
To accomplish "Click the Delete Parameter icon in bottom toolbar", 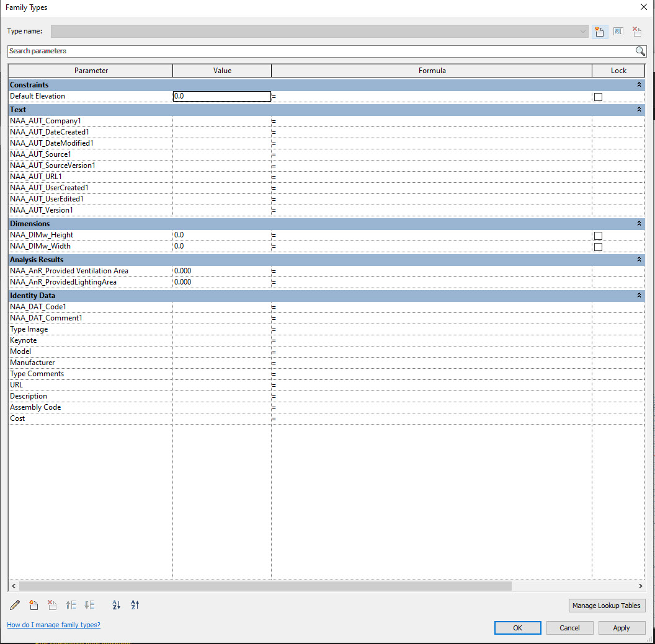I will pos(52,605).
